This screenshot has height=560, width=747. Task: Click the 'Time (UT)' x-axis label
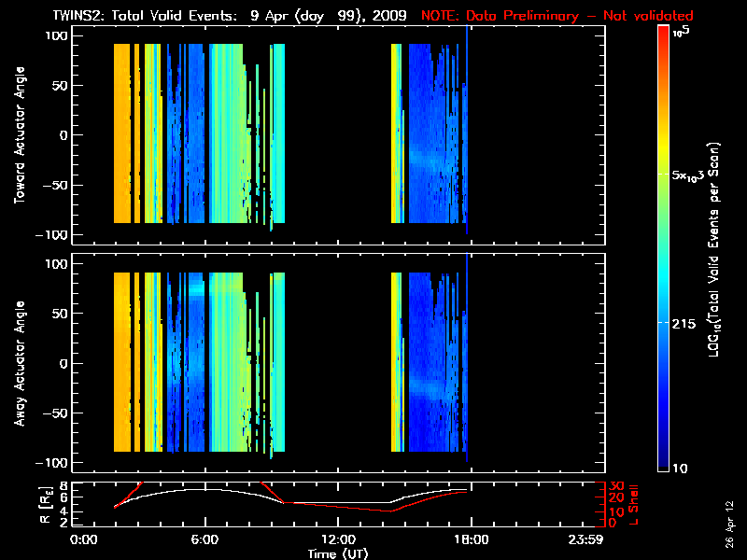338,553
